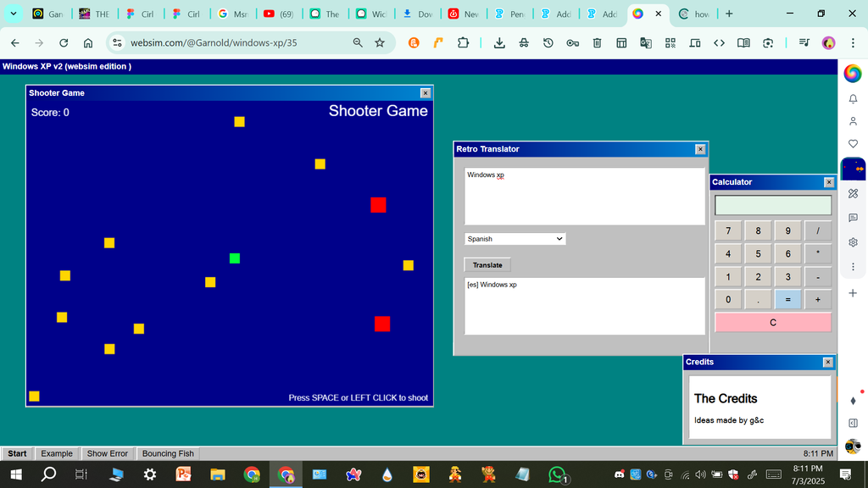Click the green player square in Shooter Game
868x488 pixels.
pos(235,258)
